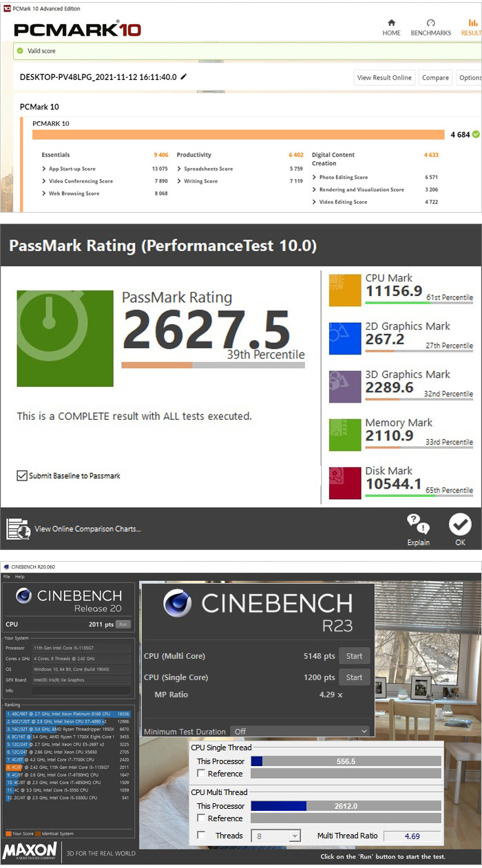482x868 pixels.
Task: Click PCMark 10 title bar app icon
Action: (x=6, y=9)
